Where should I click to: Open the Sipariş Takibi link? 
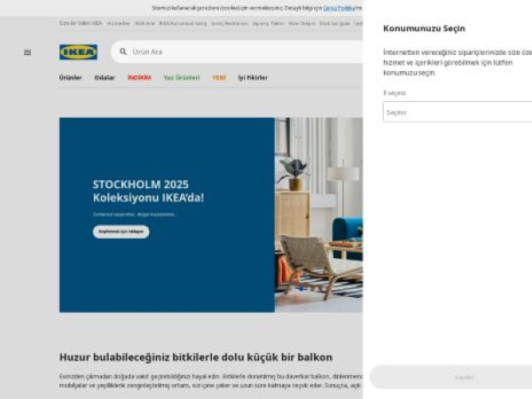268,23
